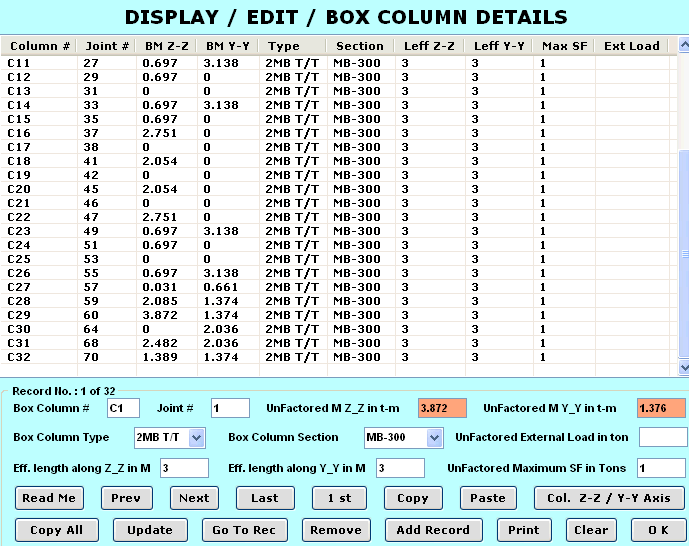The width and height of the screenshot is (689, 546).
Task: Select row C16 in the table
Action: tap(338, 133)
